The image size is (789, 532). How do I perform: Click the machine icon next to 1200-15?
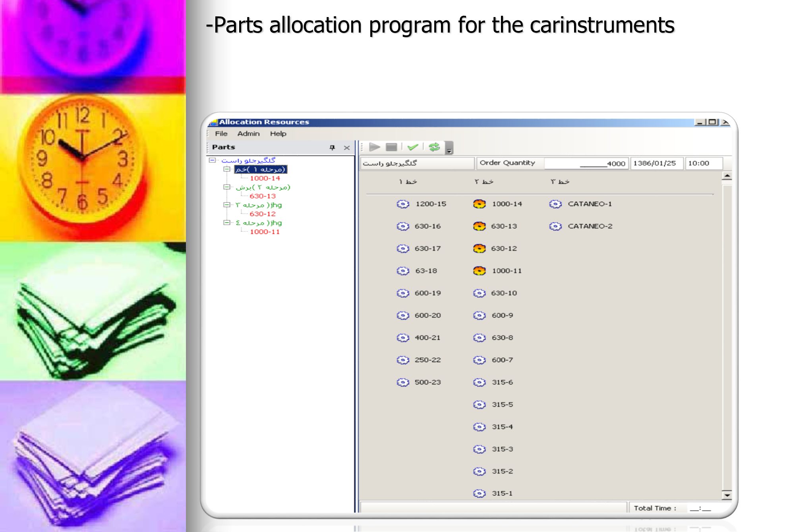403,204
